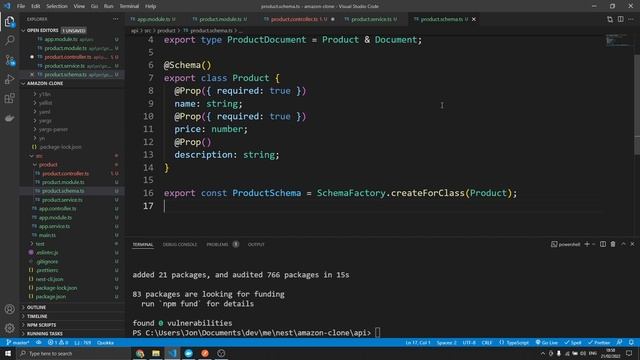The height and width of the screenshot is (360, 640).
Task: Kill terminal with the trash icon
Action: [613, 244]
